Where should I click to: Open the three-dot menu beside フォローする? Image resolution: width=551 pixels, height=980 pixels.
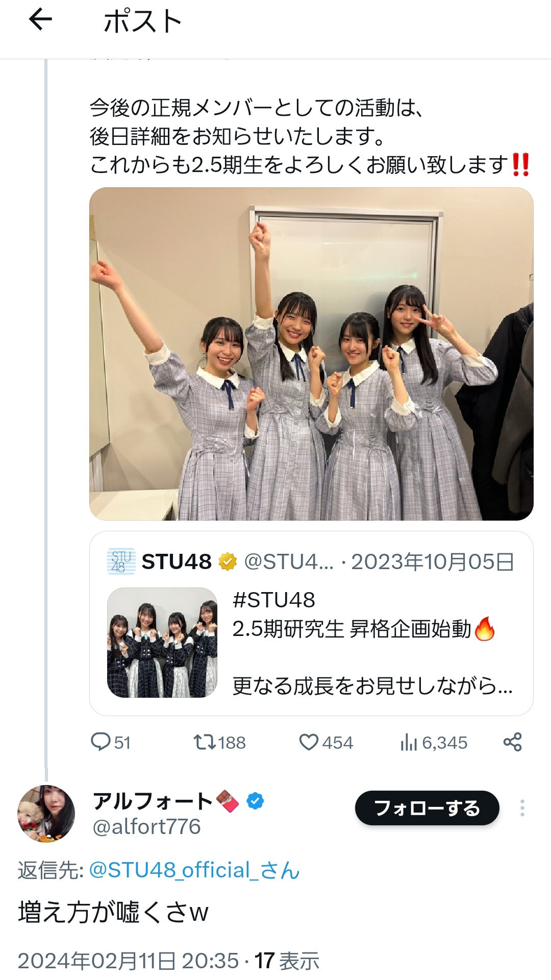[x=522, y=808]
